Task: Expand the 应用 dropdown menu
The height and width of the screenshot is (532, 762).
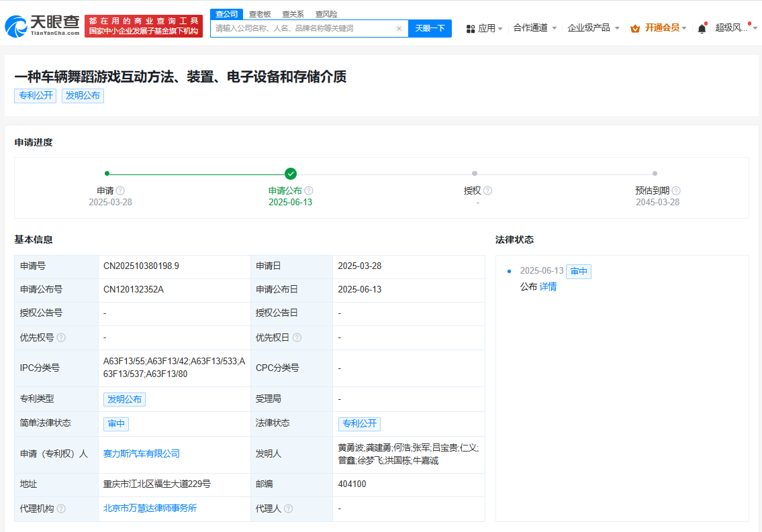Action: 484,28
